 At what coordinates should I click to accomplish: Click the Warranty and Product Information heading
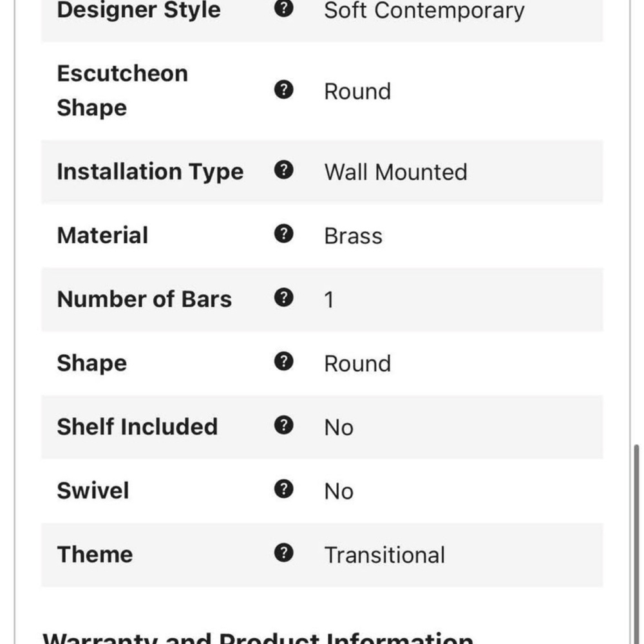pyautogui.click(x=258, y=638)
